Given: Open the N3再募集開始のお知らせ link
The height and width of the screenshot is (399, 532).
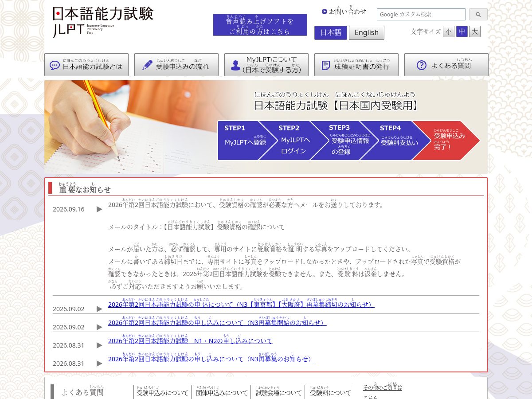Looking at the screenshot, I should 217,323.
